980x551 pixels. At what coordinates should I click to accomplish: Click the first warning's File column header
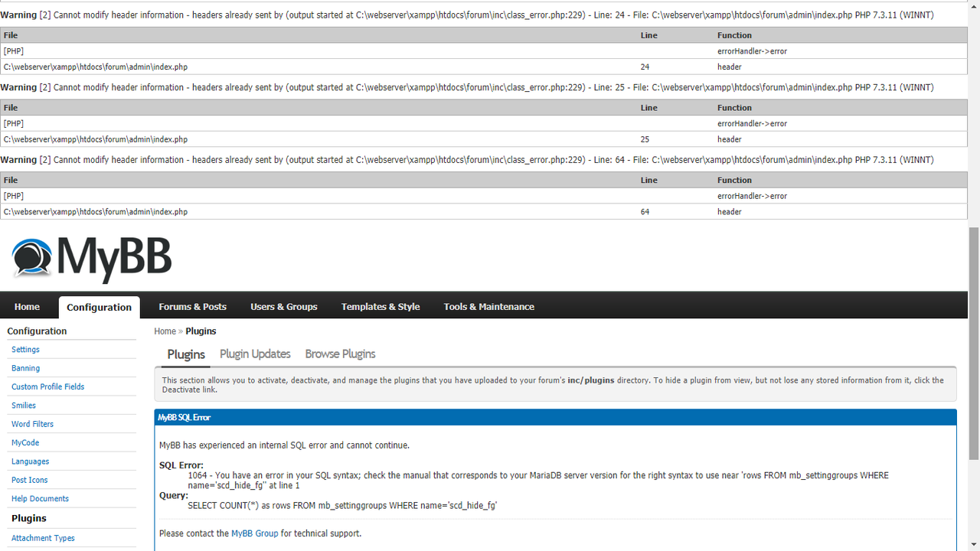tap(11, 35)
